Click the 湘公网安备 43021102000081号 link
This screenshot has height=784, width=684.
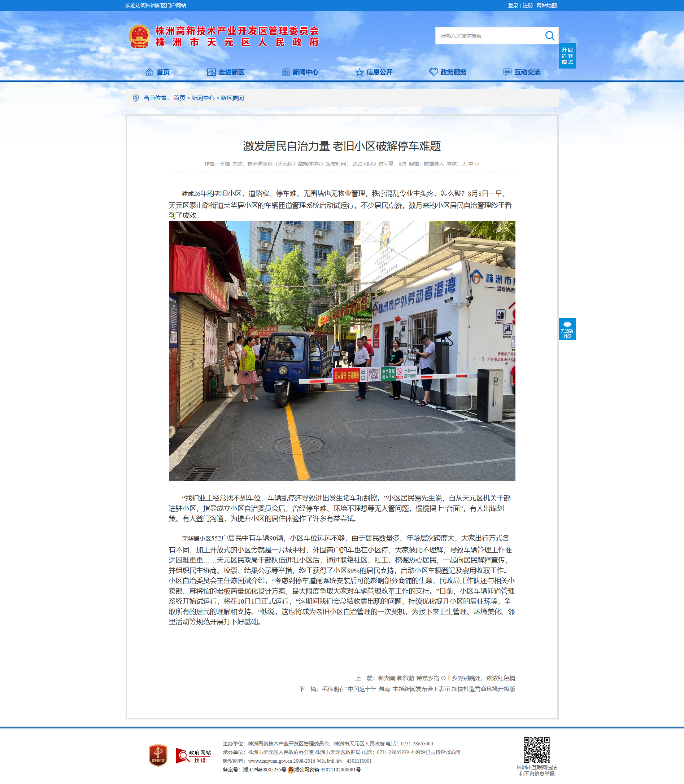tap(327, 770)
